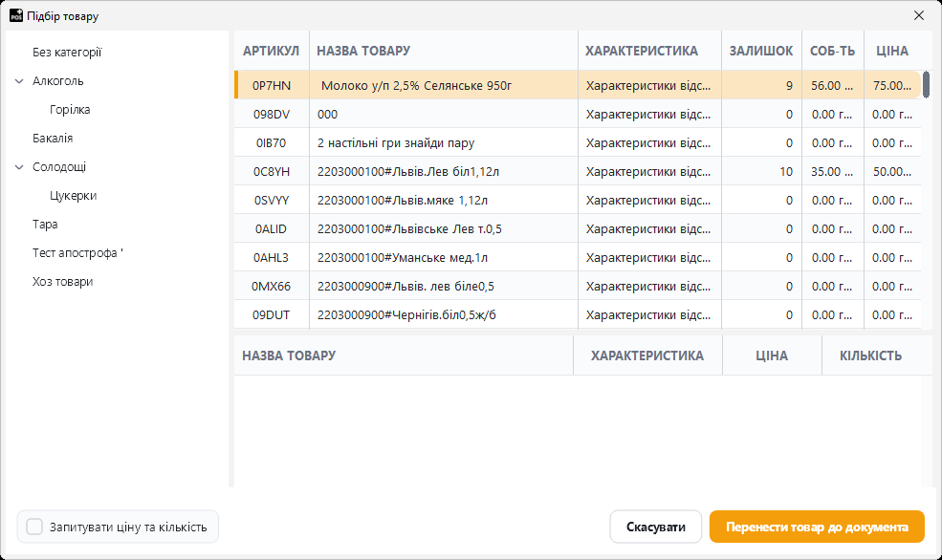The image size is (942, 560).
Task: Select the product named 000
Action: tap(578, 114)
